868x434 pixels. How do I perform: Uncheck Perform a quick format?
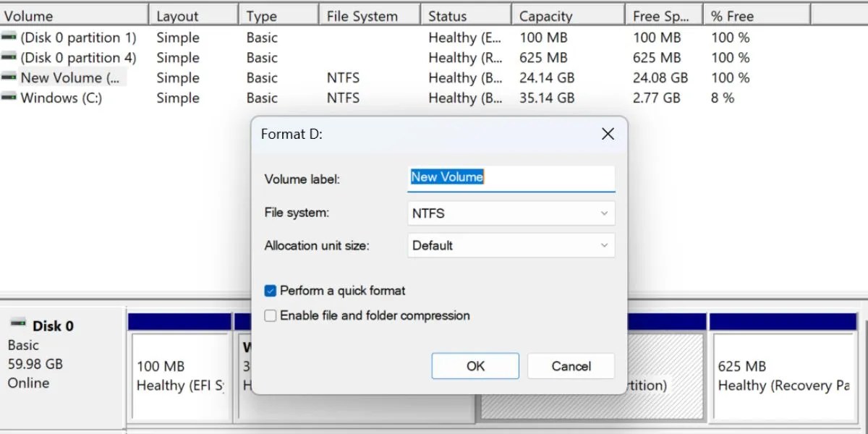270,290
